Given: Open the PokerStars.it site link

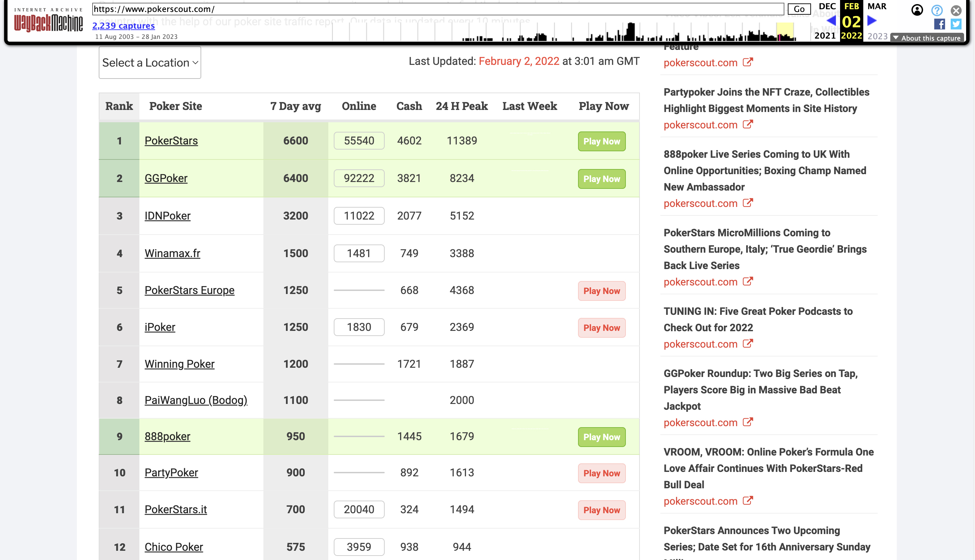Looking at the screenshot, I should pos(176,509).
